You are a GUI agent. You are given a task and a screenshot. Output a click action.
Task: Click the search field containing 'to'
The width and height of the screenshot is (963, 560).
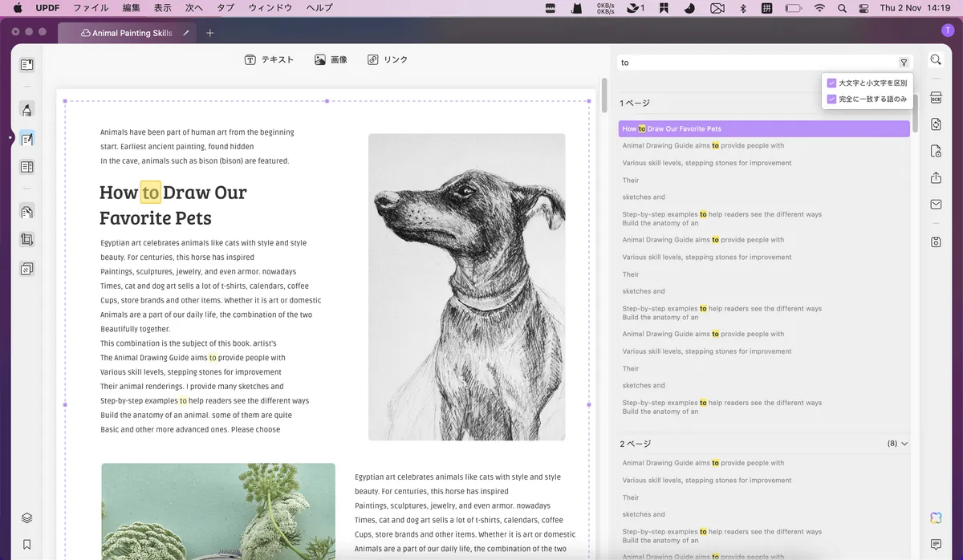point(758,63)
